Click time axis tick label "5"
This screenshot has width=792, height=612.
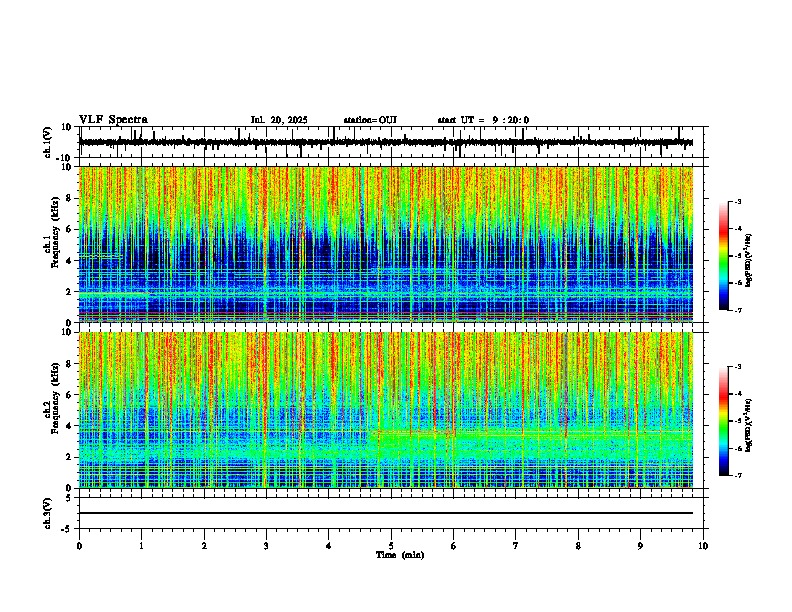391,546
